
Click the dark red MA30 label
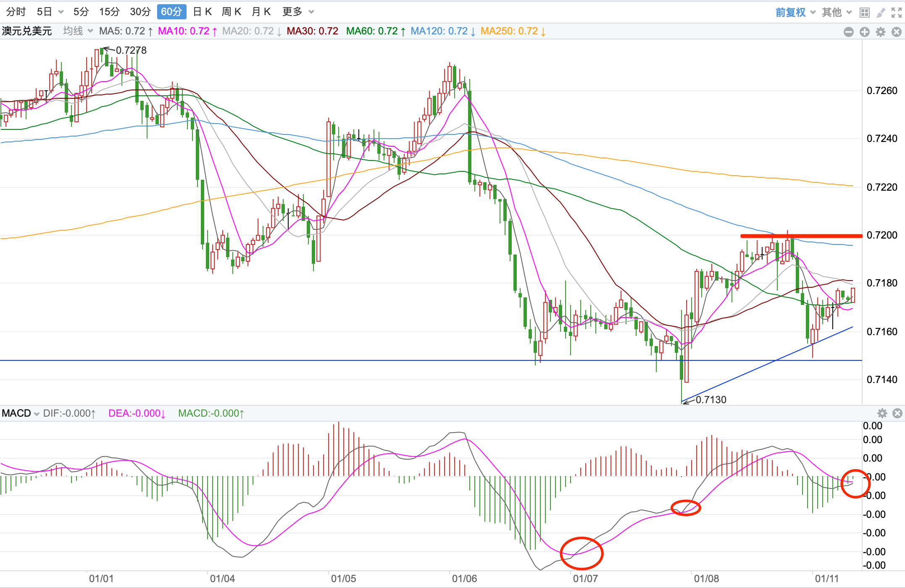[312, 31]
